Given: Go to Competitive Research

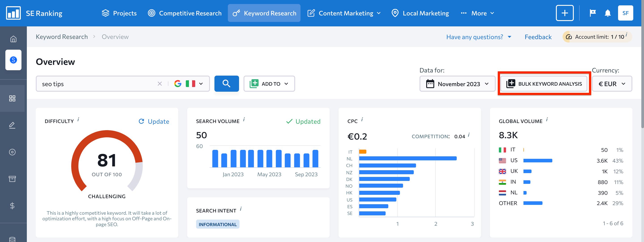Looking at the screenshot, I should coord(184,13).
